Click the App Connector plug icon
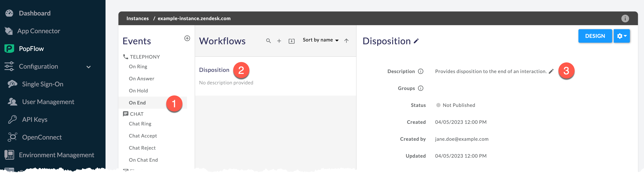The height and width of the screenshot is (182, 644). click(x=8, y=31)
